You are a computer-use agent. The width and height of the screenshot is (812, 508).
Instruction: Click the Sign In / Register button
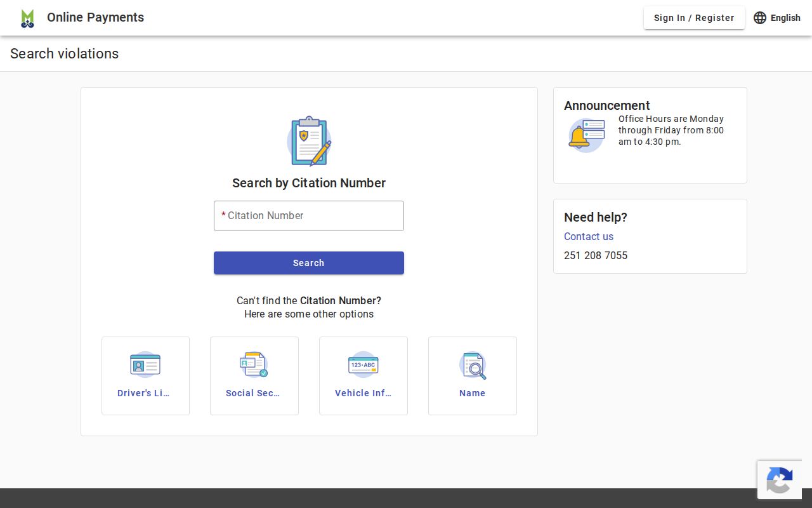(694, 18)
